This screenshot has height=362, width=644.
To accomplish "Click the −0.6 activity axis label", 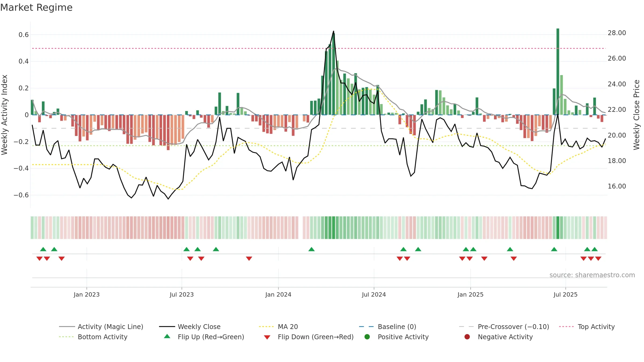I will click(21, 195).
